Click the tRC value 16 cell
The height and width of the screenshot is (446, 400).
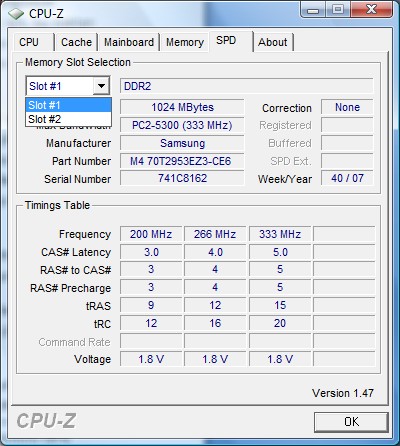(215, 323)
